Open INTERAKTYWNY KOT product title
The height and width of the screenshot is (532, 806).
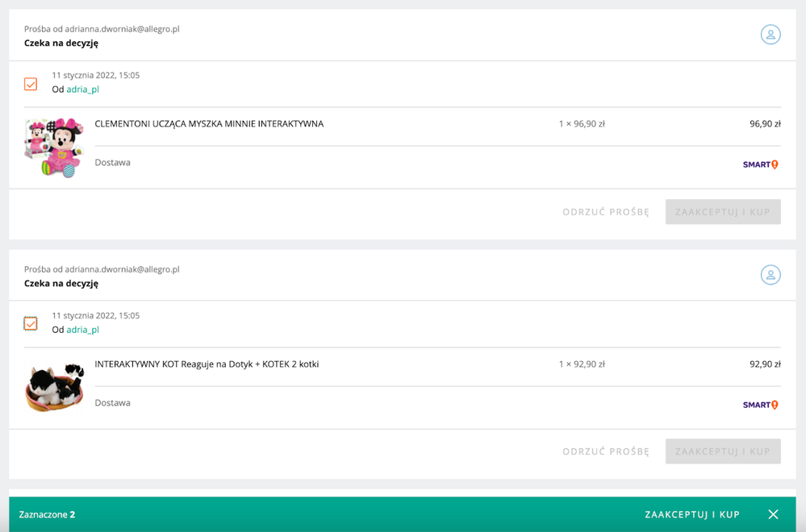(207, 364)
